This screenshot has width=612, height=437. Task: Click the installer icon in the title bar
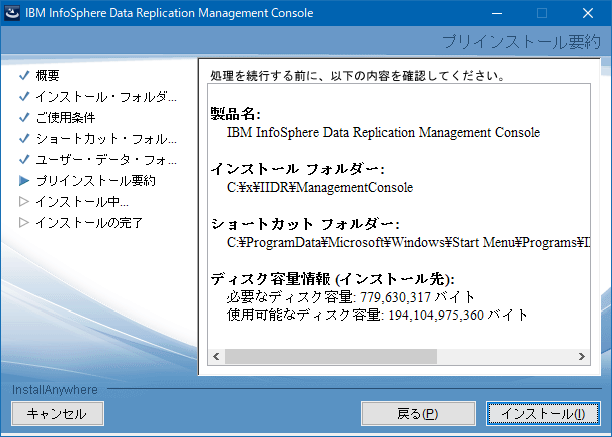12,13
